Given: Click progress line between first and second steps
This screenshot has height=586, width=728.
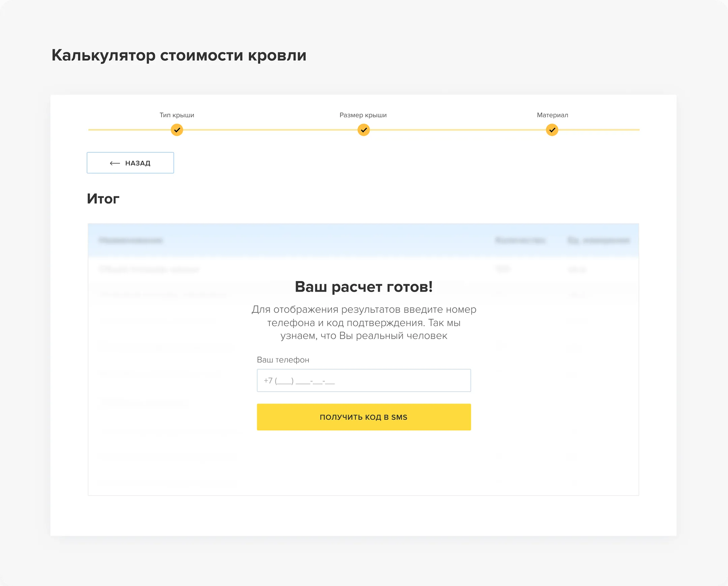Looking at the screenshot, I should coord(270,130).
